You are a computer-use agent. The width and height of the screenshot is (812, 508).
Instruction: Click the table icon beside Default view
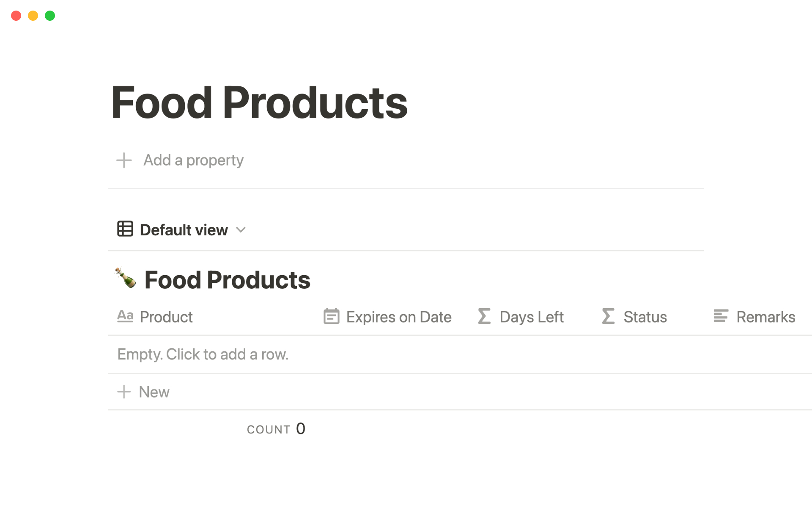(125, 229)
